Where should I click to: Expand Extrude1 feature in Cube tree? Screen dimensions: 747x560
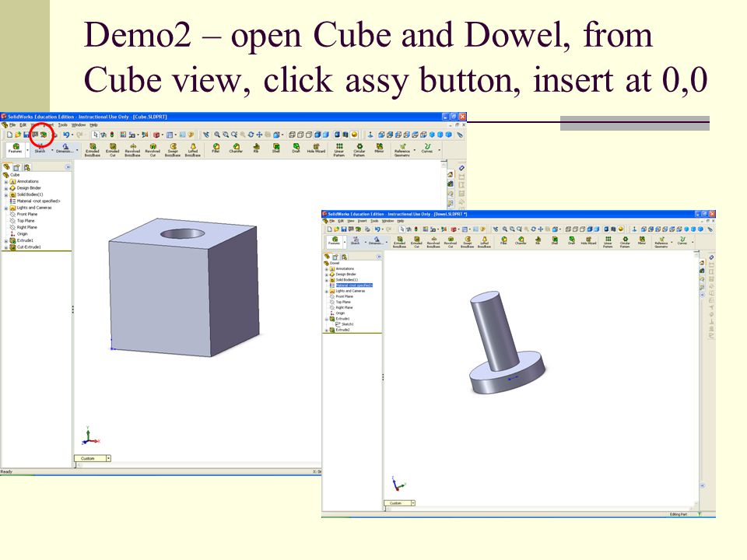pos(6,241)
